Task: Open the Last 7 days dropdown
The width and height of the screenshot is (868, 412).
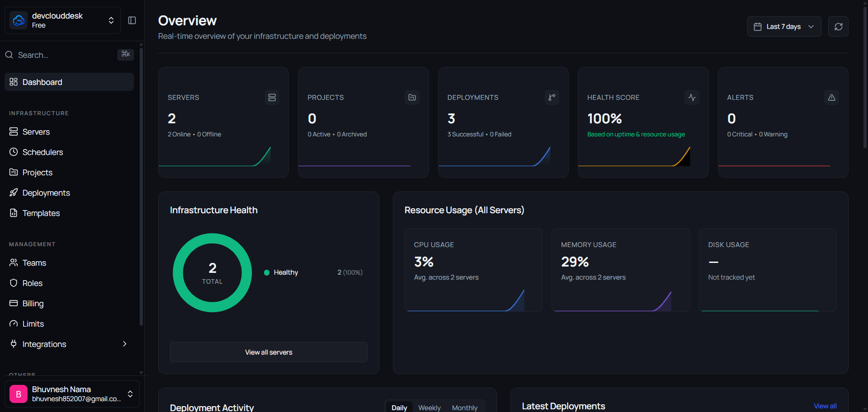Action: (784, 27)
